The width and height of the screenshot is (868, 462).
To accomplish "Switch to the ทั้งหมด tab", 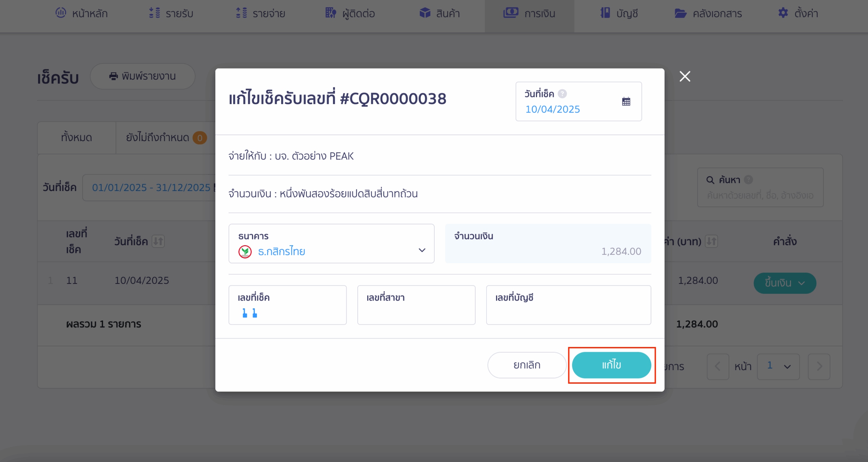I will pos(77,137).
